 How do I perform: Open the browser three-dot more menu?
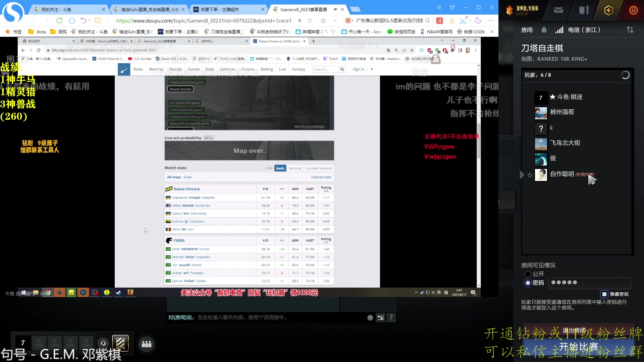(x=491, y=20)
